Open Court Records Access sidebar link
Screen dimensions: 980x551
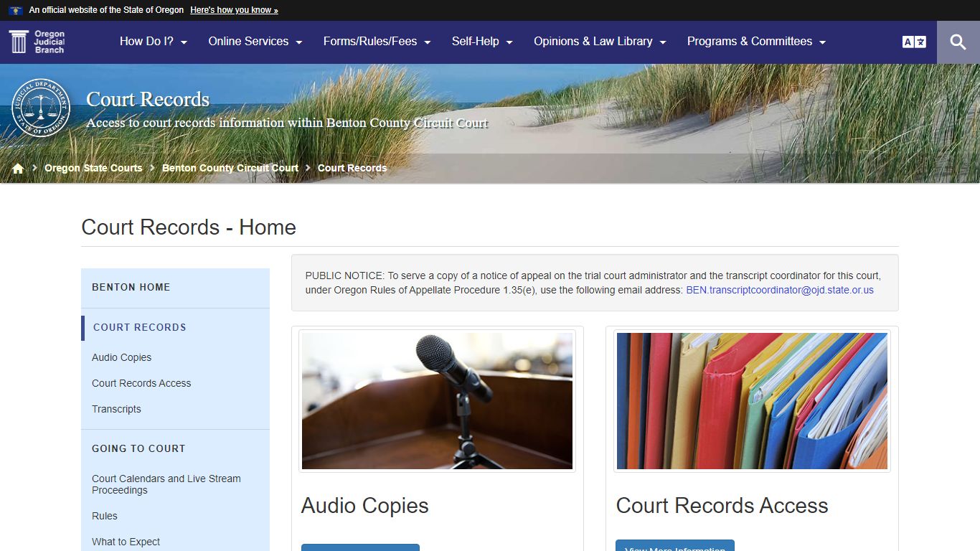pos(141,383)
